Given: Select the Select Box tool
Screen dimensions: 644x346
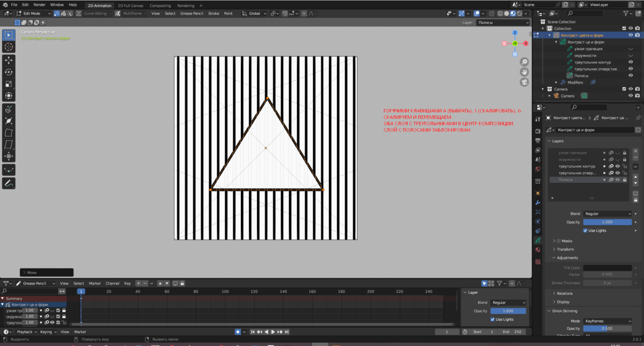Looking at the screenshot, I should coord(9,35).
